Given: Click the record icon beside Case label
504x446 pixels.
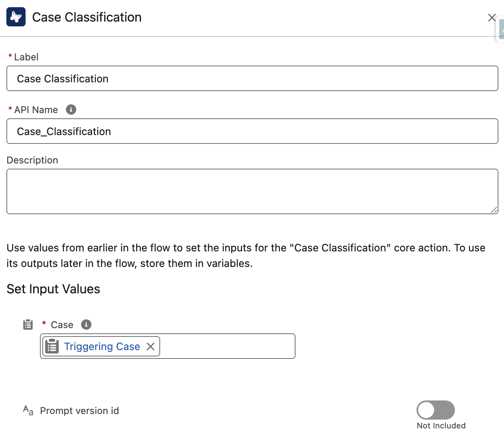Looking at the screenshot, I should [x=28, y=325].
